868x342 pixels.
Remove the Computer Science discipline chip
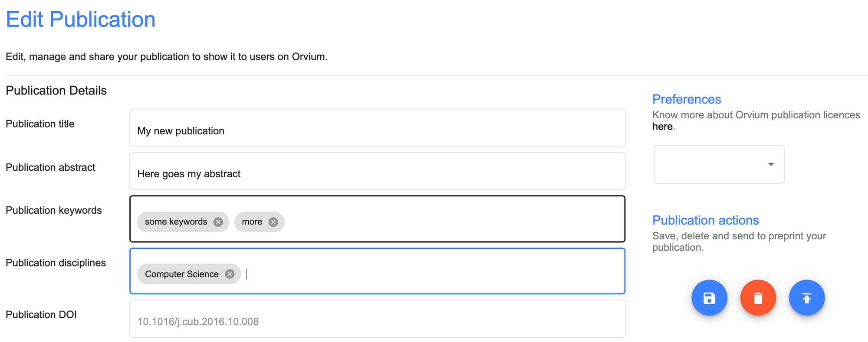(230, 274)
